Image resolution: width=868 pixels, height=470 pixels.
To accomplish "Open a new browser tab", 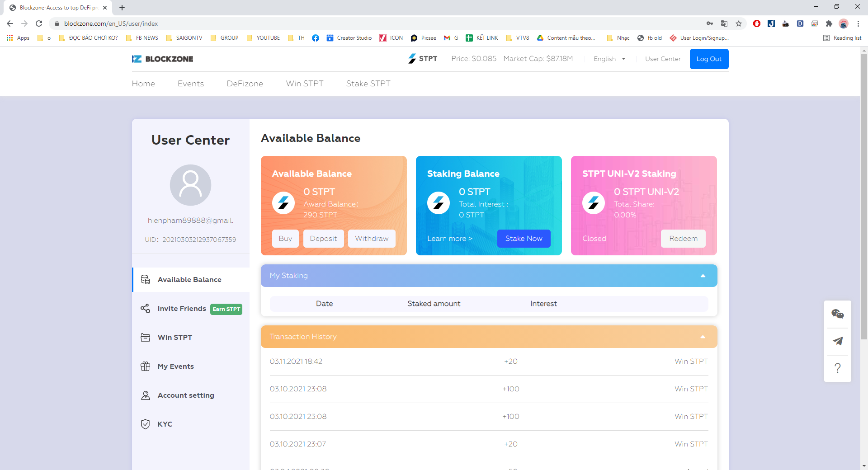I will pos(122,8).
